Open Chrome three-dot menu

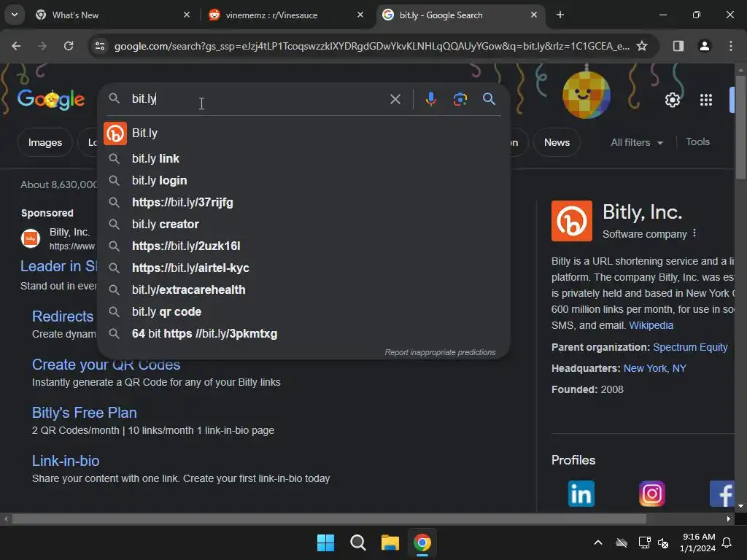pos(730,46)
